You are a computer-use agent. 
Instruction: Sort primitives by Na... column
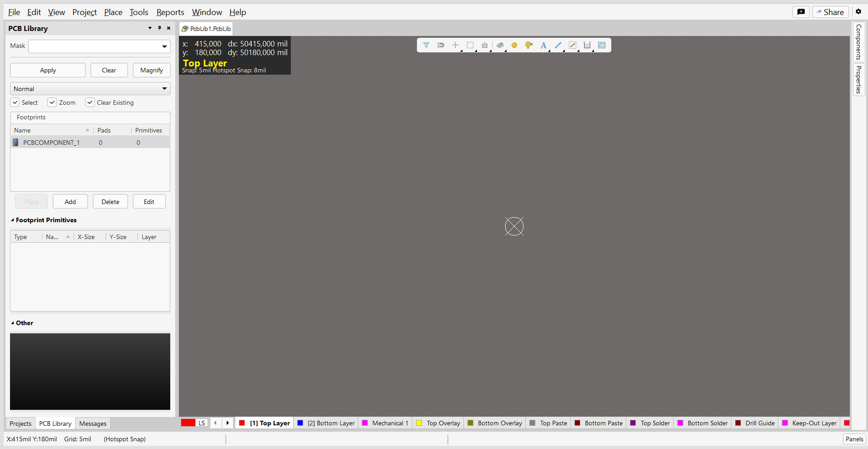pyautogui.click(x=58, y=237)
